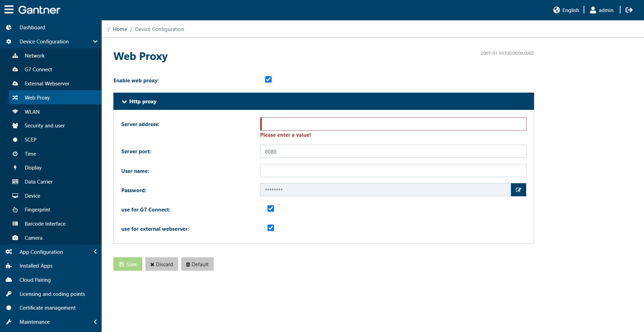Click the Security and user icon
The height and width of the screenshot is (332, 644).
[15, 126]
